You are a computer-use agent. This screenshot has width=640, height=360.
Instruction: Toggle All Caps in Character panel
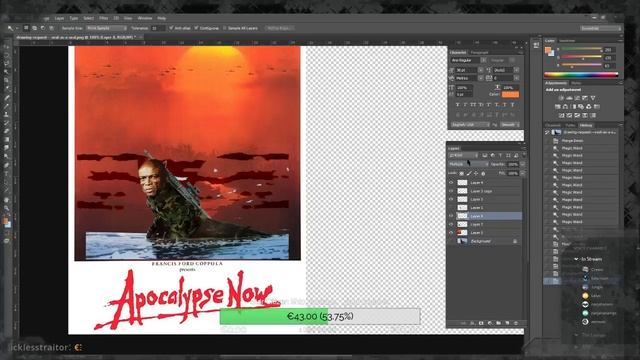coord(473,105)
